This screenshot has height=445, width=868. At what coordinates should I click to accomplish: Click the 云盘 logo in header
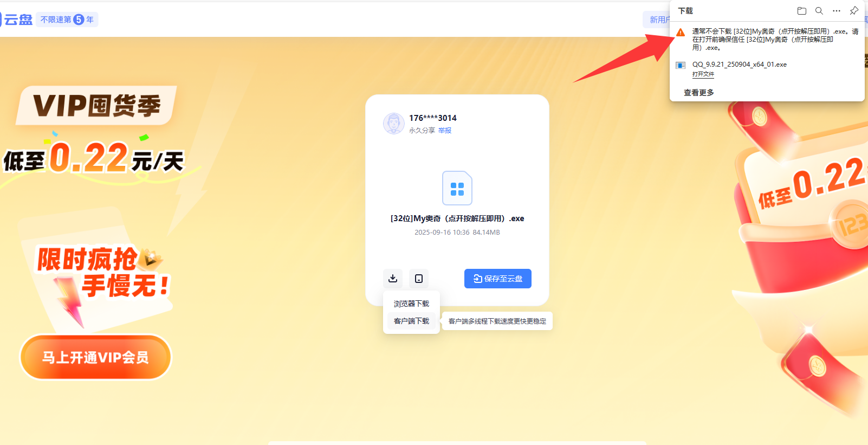tap(17, 20)
